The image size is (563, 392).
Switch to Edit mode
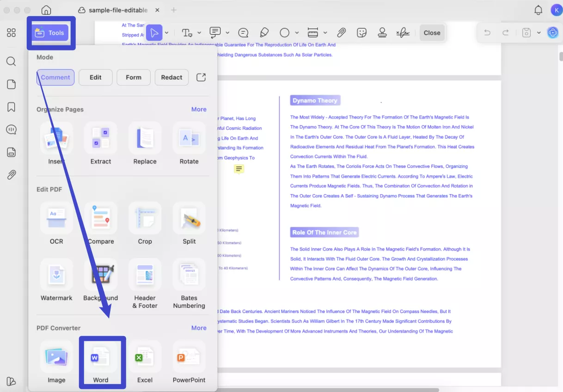(95, 77)
